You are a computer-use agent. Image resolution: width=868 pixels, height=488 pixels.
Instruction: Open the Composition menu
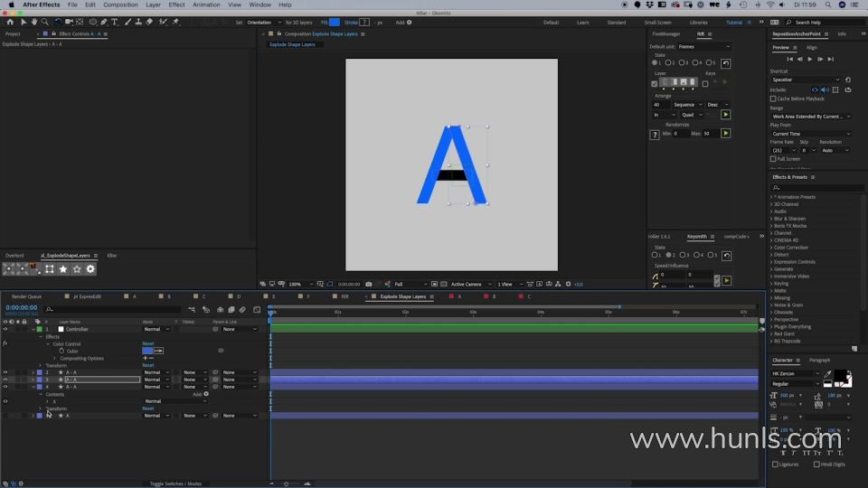coord(120,5)
